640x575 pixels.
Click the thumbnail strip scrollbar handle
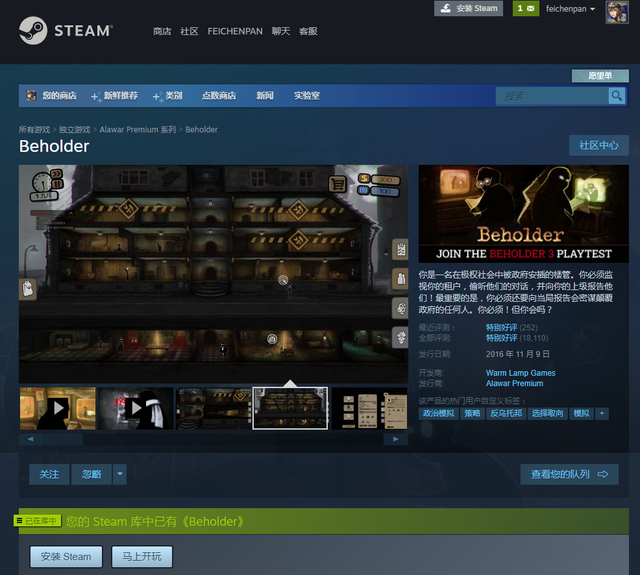(x=63, y=439)
